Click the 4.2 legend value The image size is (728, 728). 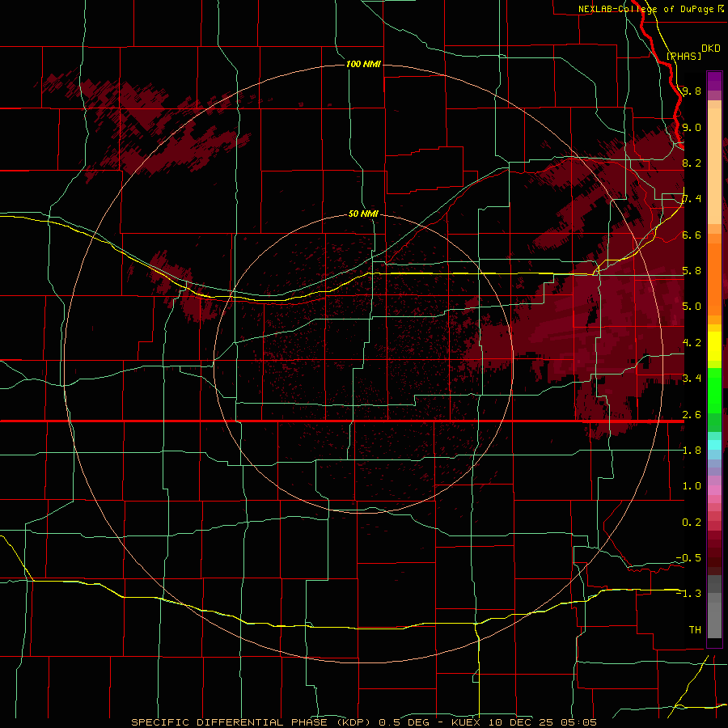692,342
